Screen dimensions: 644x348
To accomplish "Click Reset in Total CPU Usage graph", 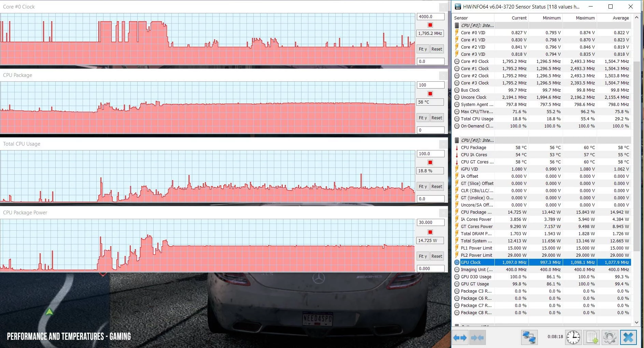I will (437, 186).
